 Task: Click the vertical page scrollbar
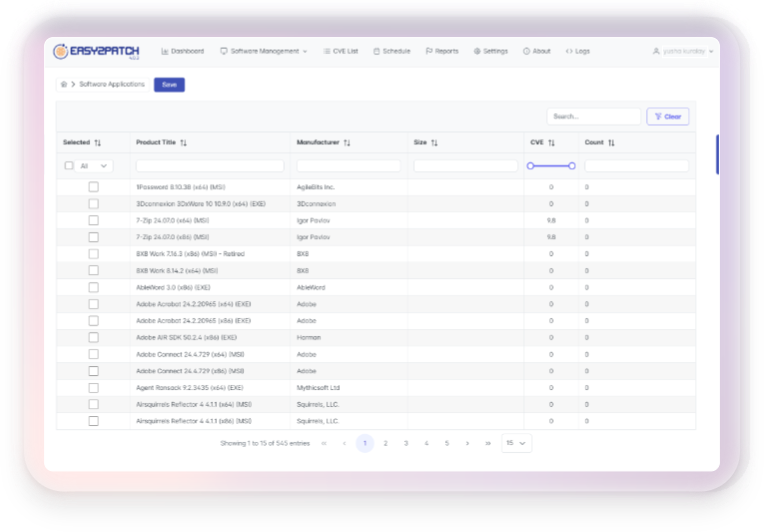coord(717,154)
